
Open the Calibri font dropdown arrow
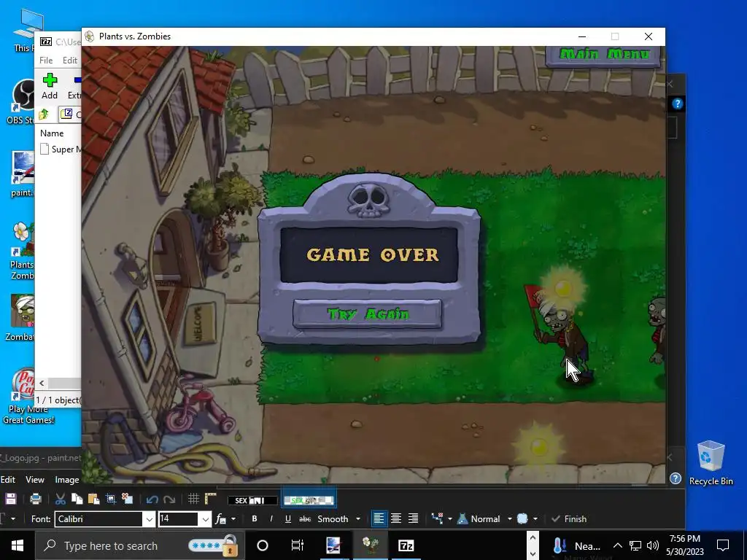point(149,519)
